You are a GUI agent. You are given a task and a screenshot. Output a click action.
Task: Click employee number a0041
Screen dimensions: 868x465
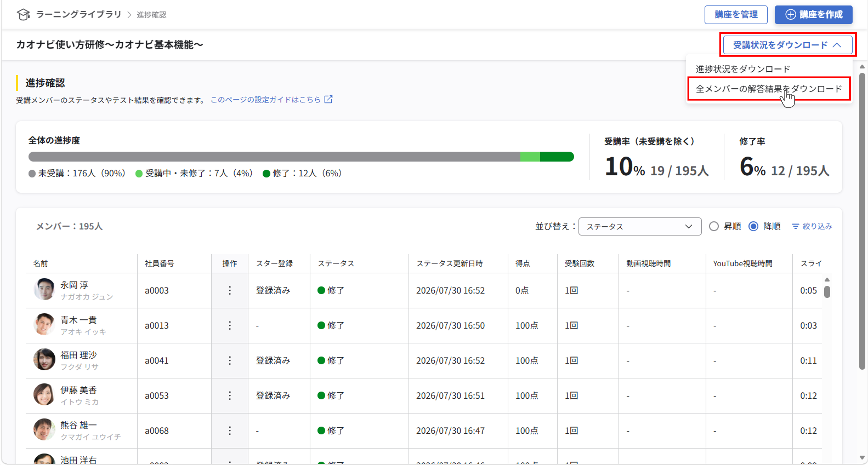point(157,360)
